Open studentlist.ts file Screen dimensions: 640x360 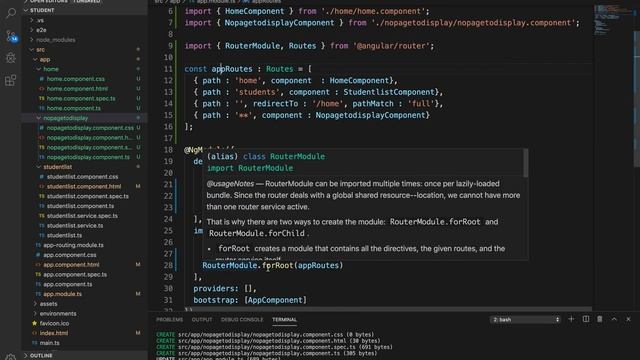[x=64, y=236]
